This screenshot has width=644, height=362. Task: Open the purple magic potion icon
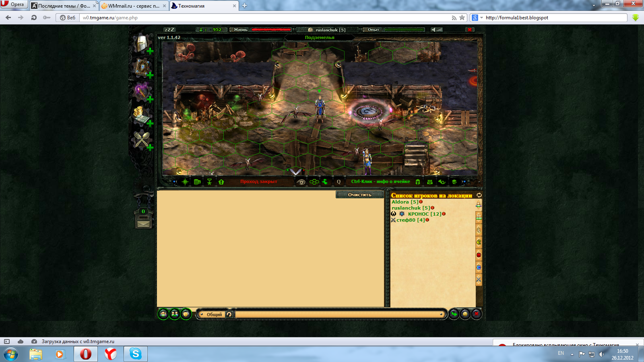click(142, 91)
